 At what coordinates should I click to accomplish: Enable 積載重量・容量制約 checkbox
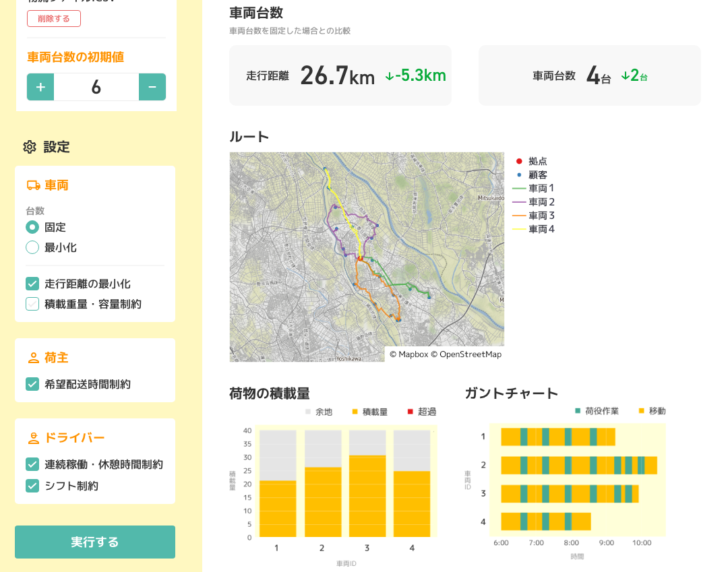(32, 304)
